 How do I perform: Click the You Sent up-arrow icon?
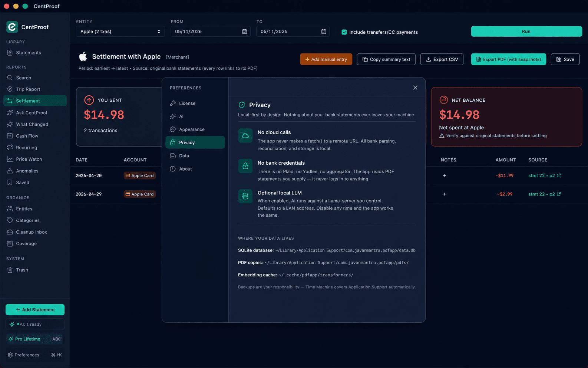pos(89,100)
